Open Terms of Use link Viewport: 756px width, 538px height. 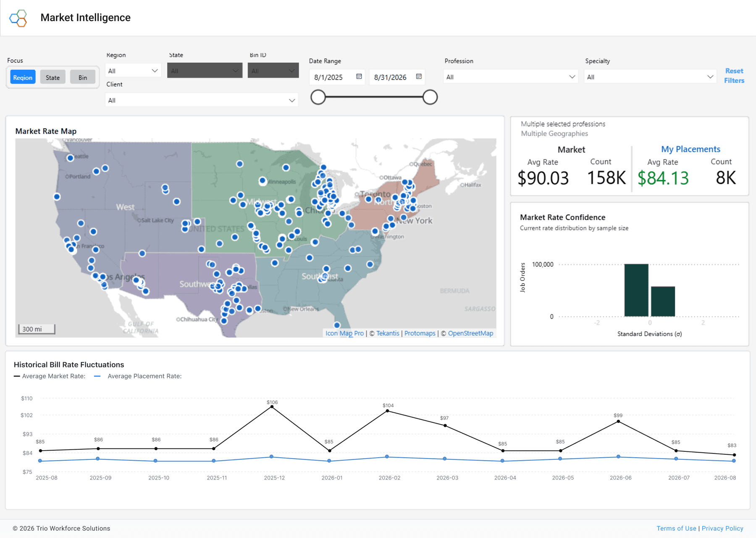[676, 528]
